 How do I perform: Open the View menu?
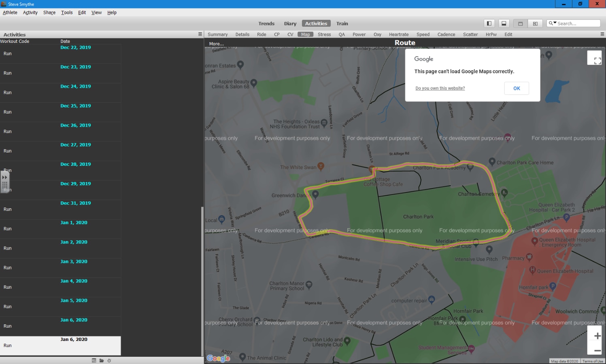coord(96,13)
